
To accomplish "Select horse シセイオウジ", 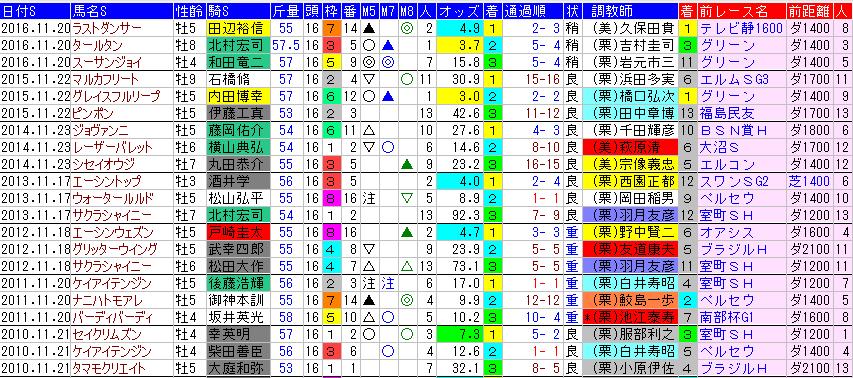I will tap(103, 164).
